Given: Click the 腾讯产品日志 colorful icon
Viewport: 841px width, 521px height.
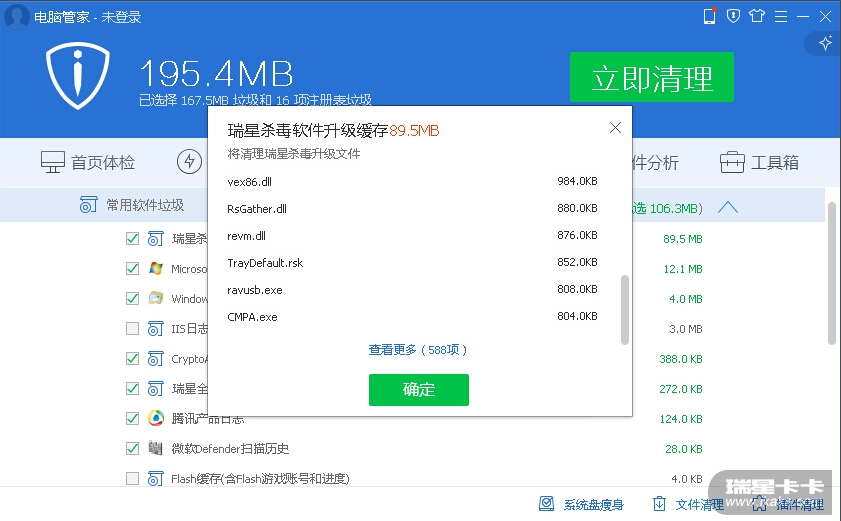Looking at the screenshot, I should click(156, 418).
